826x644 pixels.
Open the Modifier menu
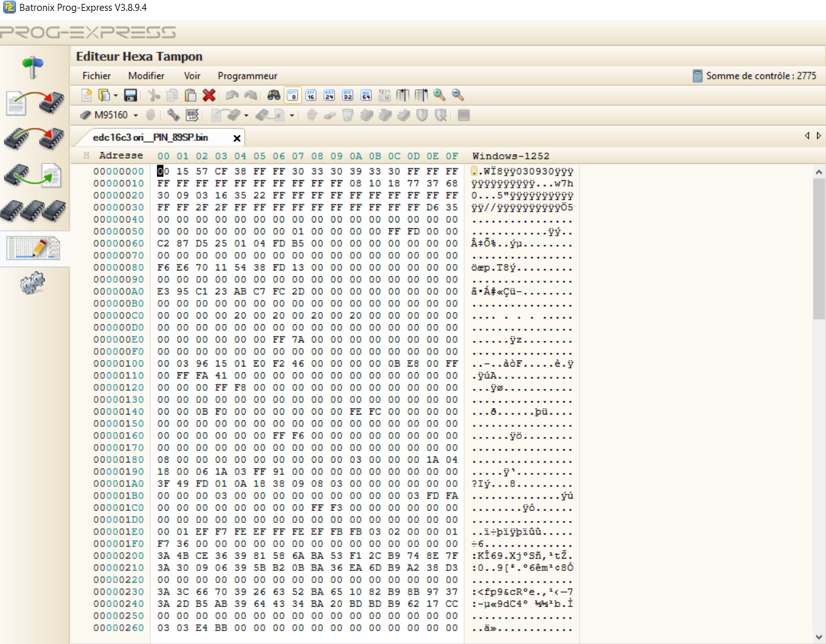(x=146, y=76)
